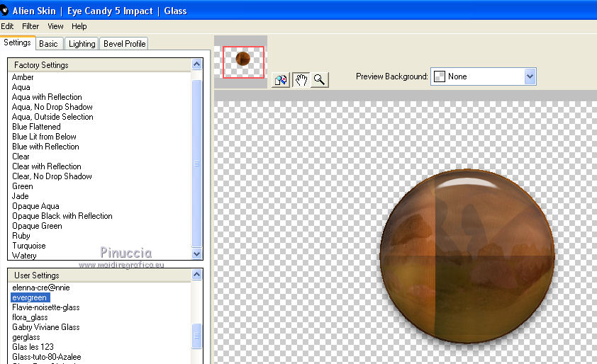597x364 pixels.
Task: Open the Edit menu
Action: [x=7, y=26]
